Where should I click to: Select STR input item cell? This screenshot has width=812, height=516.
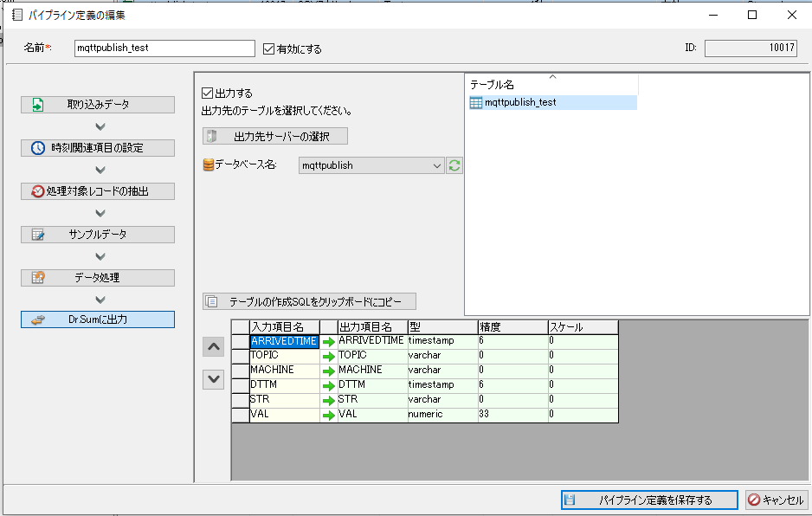click(x=284, y=400)
